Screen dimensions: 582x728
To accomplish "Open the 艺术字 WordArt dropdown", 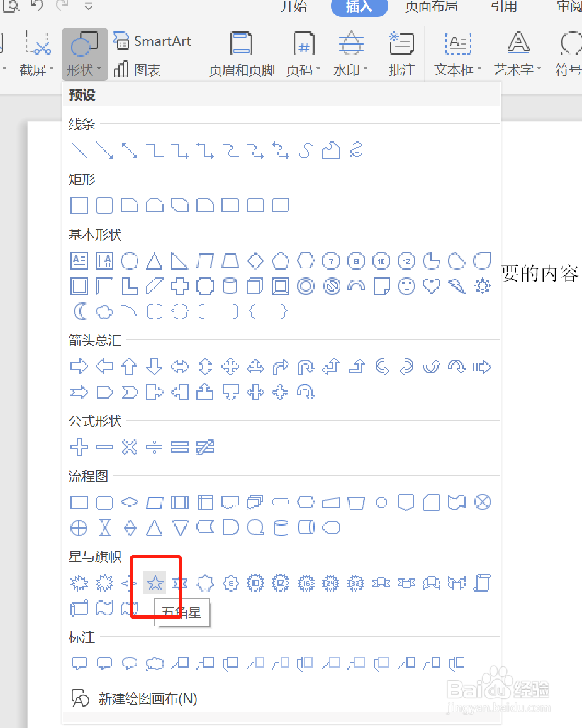I will coord(517,53).
